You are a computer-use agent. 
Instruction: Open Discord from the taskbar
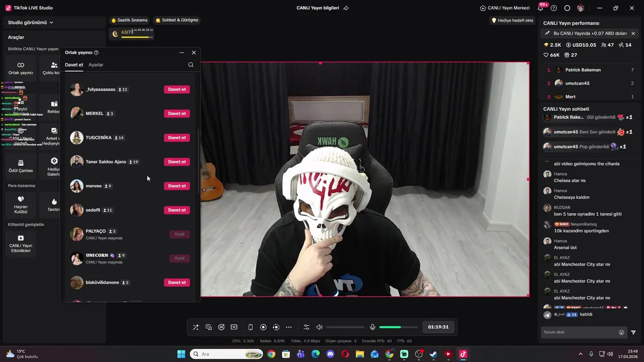pyautogui.click(x=330, y=354)
